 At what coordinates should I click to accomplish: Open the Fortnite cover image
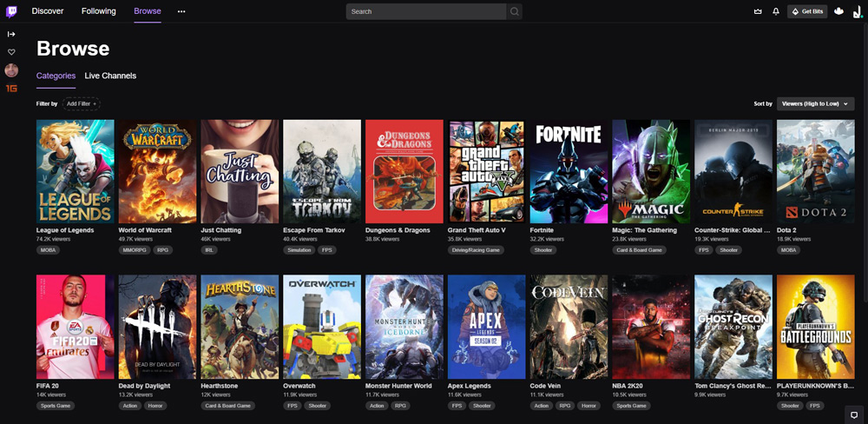569,171
